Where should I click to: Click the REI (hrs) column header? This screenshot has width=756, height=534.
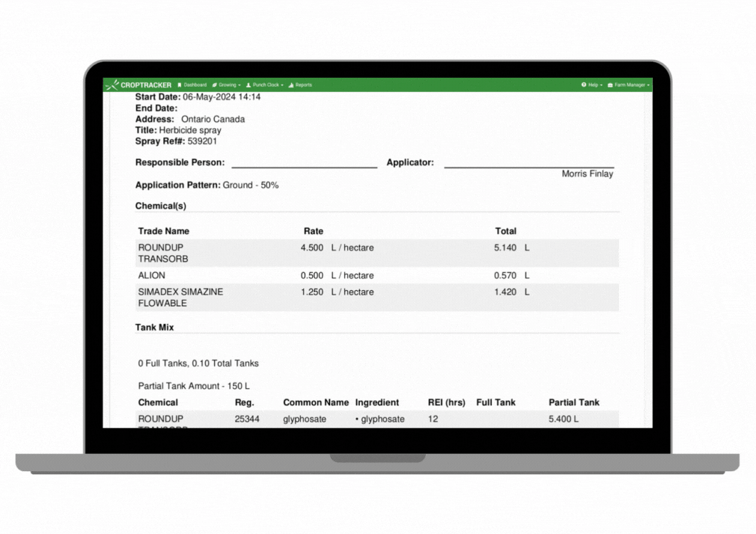coord(446,402)
